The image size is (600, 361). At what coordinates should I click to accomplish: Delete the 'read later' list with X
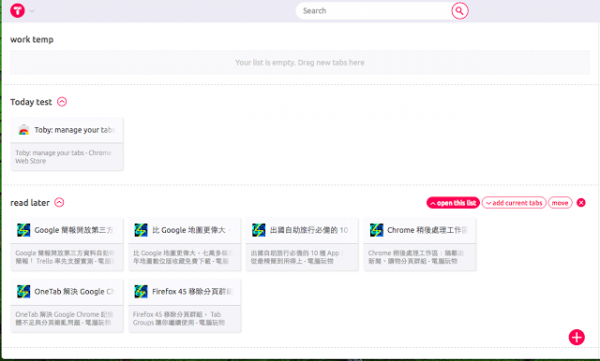pyautogui.click(x=581, y=203)
